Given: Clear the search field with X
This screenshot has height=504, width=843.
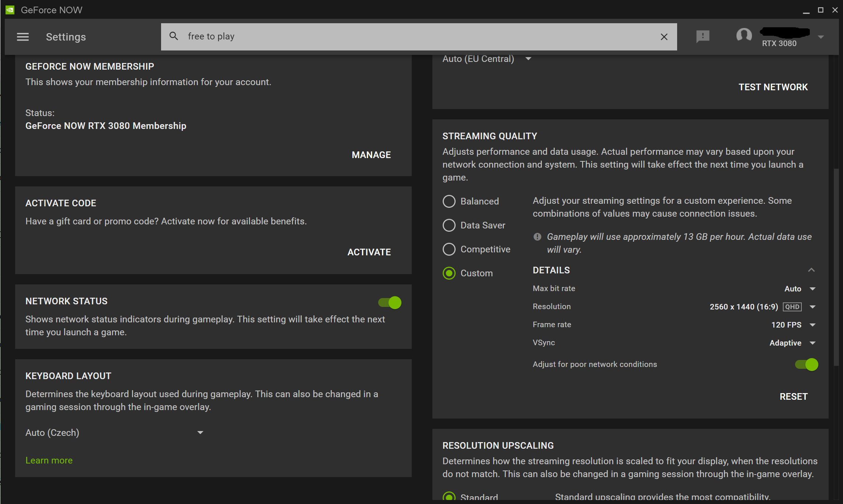Looking at the screenshot, I should [664, 37].
